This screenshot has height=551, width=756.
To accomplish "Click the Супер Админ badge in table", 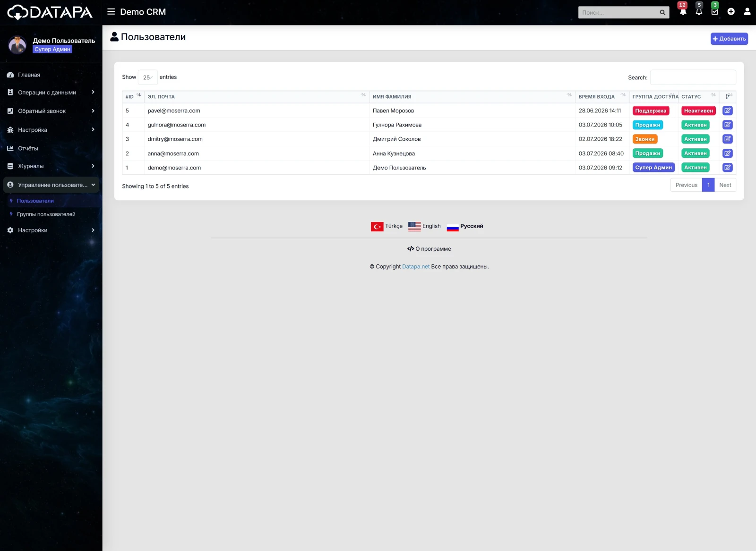I will pyautogui.click(x=653, y=168).
